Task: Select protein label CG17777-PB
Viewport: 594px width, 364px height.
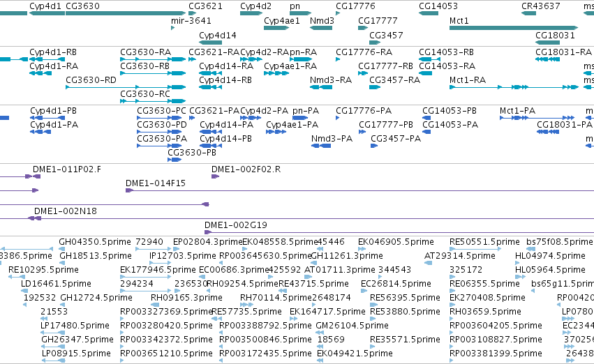Action: point(386,125)
